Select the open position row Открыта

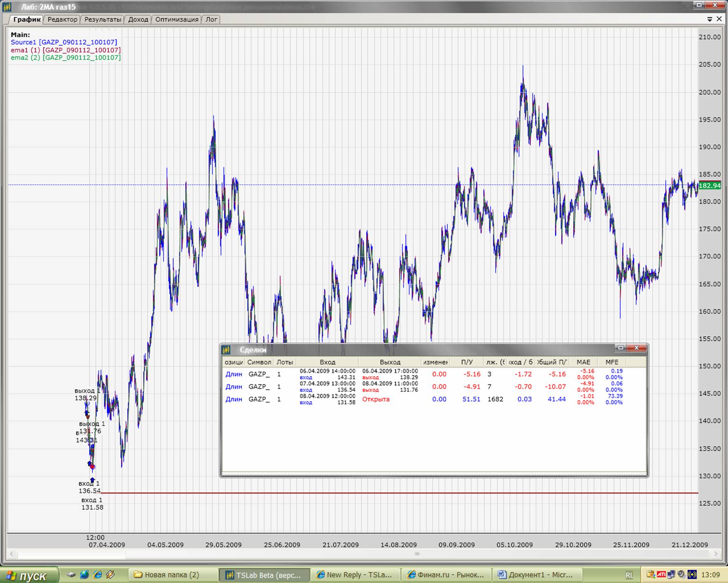coord(375,399)
